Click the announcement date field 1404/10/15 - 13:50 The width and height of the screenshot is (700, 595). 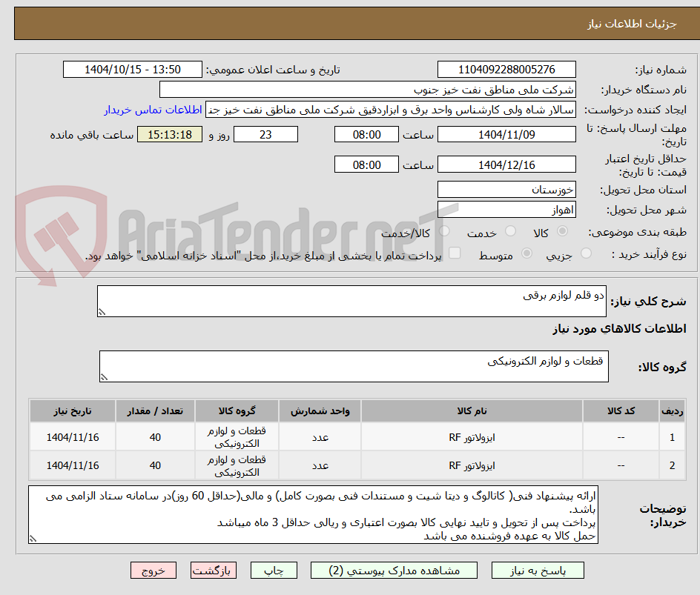point(133,70)
